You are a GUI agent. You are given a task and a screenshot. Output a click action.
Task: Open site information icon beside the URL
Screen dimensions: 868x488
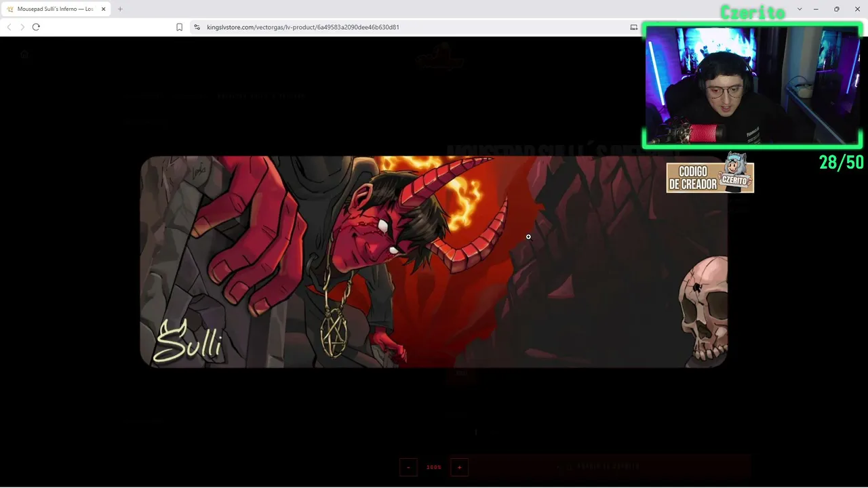coord(197,27)
